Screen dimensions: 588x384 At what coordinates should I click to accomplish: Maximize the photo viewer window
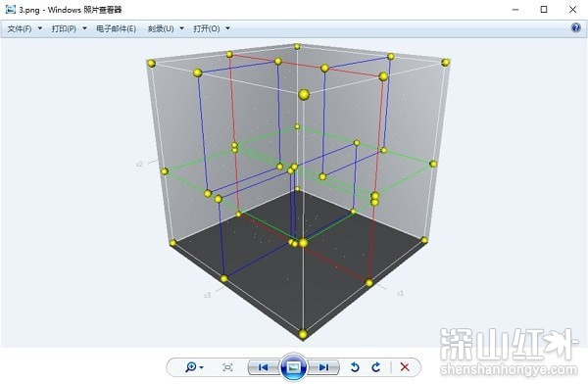544,10
